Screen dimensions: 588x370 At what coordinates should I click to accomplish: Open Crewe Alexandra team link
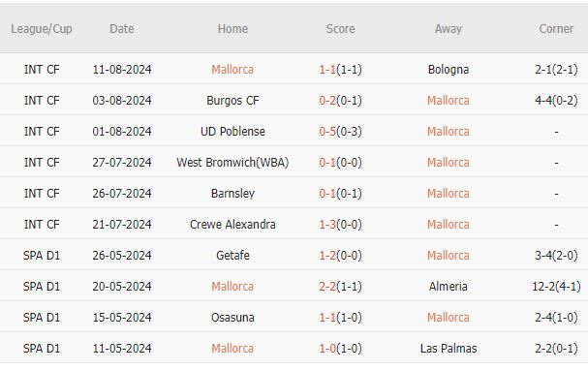232,225
